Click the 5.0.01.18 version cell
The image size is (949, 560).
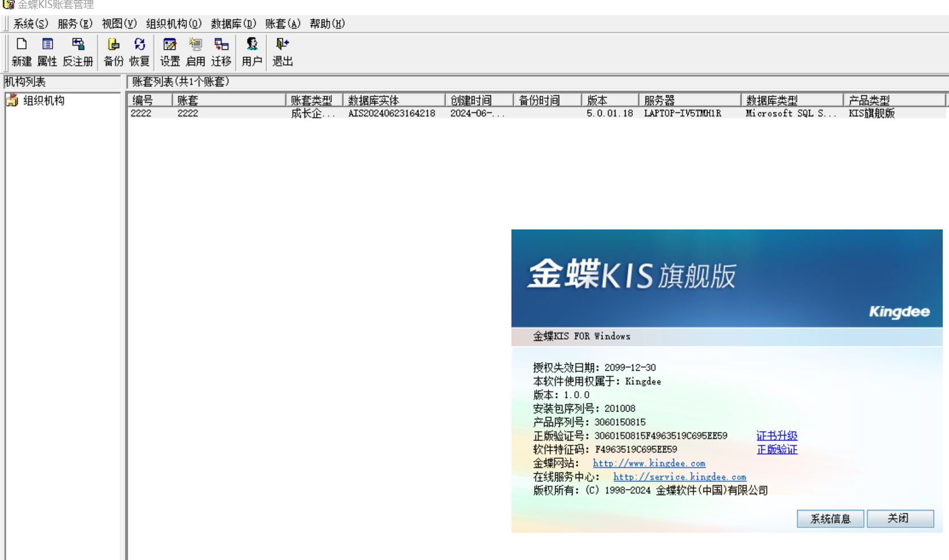click(610, 113)
